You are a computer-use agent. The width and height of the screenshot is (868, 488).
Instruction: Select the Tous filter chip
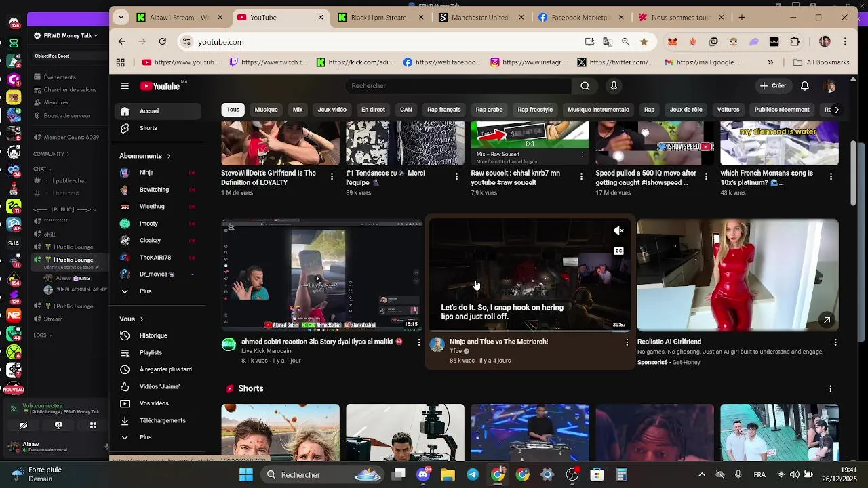(x=233, y=110)
